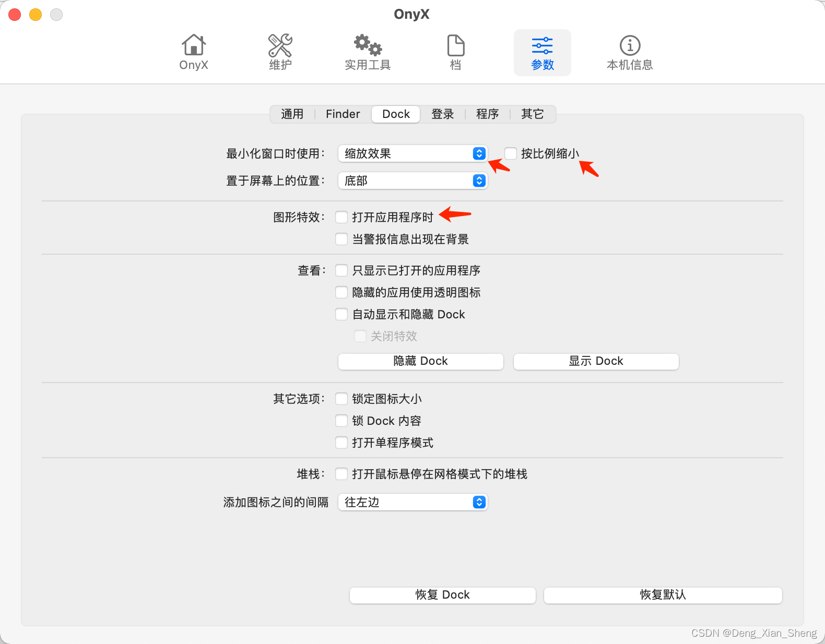Select the 参数 sliders icon
The height and width of the screenshot is (644, 825).
tap(543, 52)
